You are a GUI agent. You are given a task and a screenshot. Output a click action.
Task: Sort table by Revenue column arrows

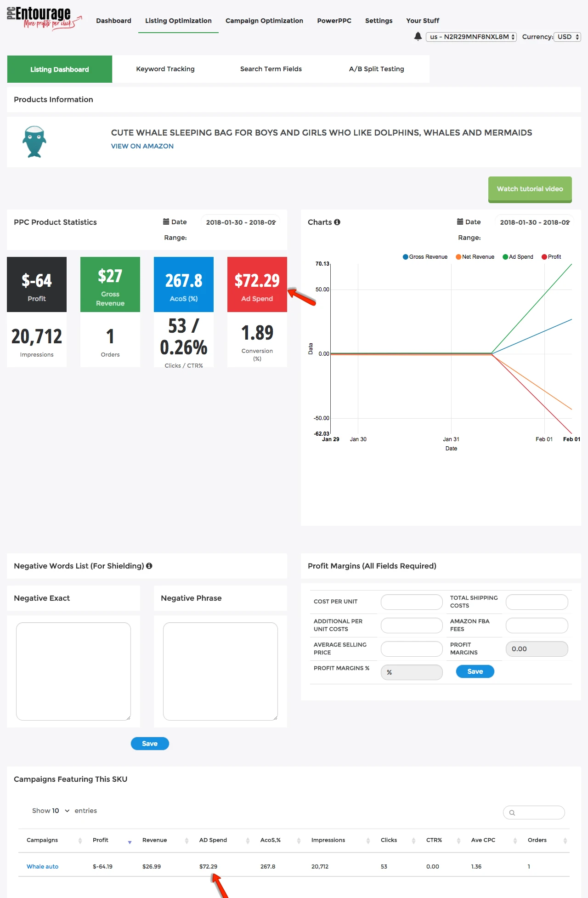(187, 841)
